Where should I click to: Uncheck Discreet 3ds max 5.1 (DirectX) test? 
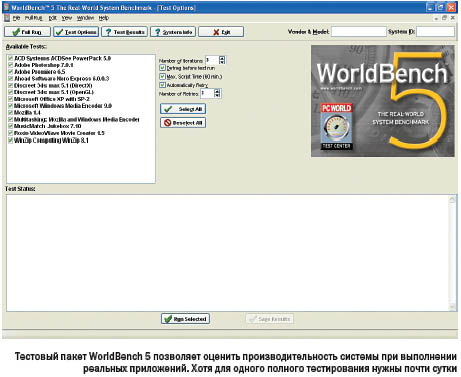tap(11, 85)
